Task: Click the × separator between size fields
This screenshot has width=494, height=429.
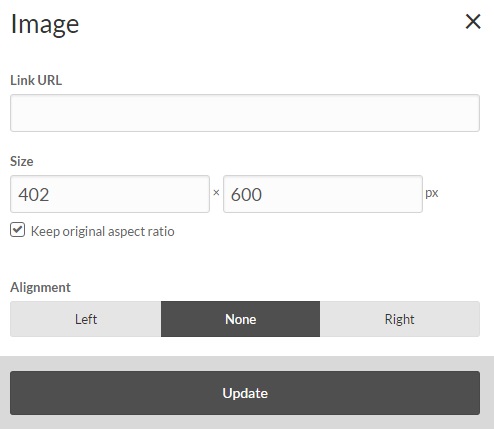Action: point(216,192)
